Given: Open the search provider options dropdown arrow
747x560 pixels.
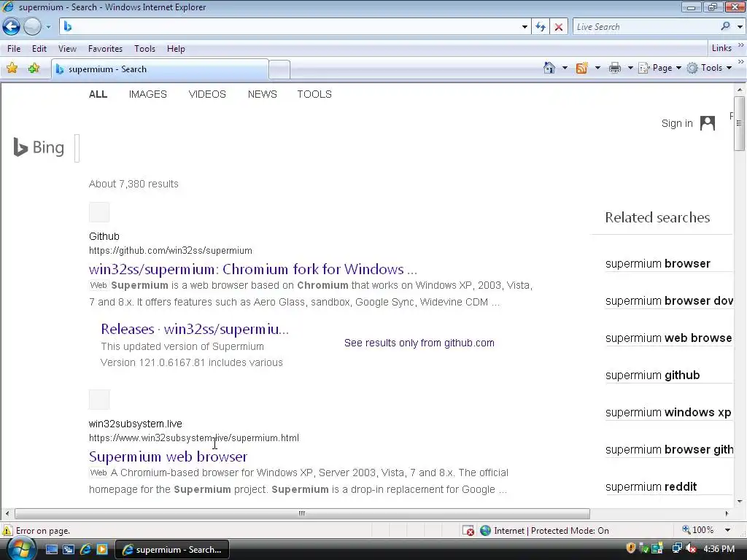Looking at the screenshot, I should point(740,27).
